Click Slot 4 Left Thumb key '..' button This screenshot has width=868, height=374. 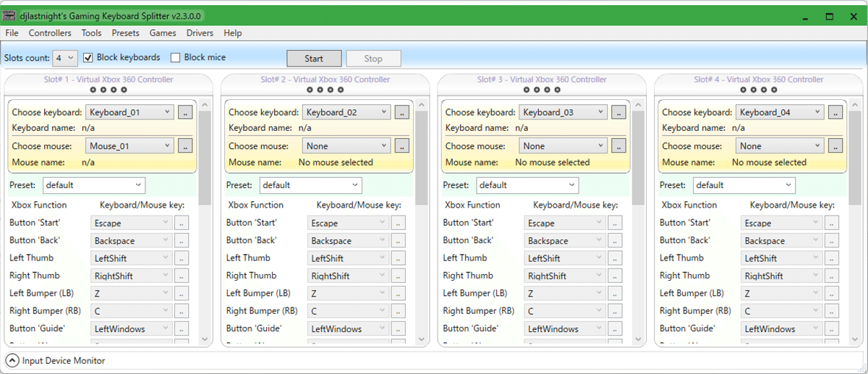pos(832,258)
